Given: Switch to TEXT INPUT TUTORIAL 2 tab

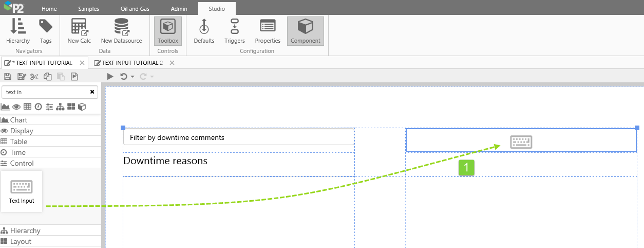Looking at the screenshot, I should pyautogui.click(x=132, y=63).
